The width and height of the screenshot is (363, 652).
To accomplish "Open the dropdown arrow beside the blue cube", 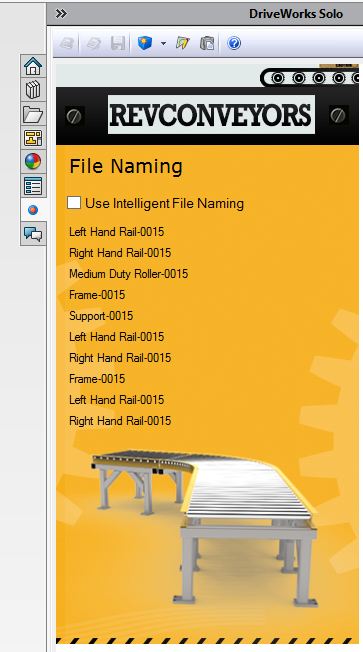I will pos(163,43).
